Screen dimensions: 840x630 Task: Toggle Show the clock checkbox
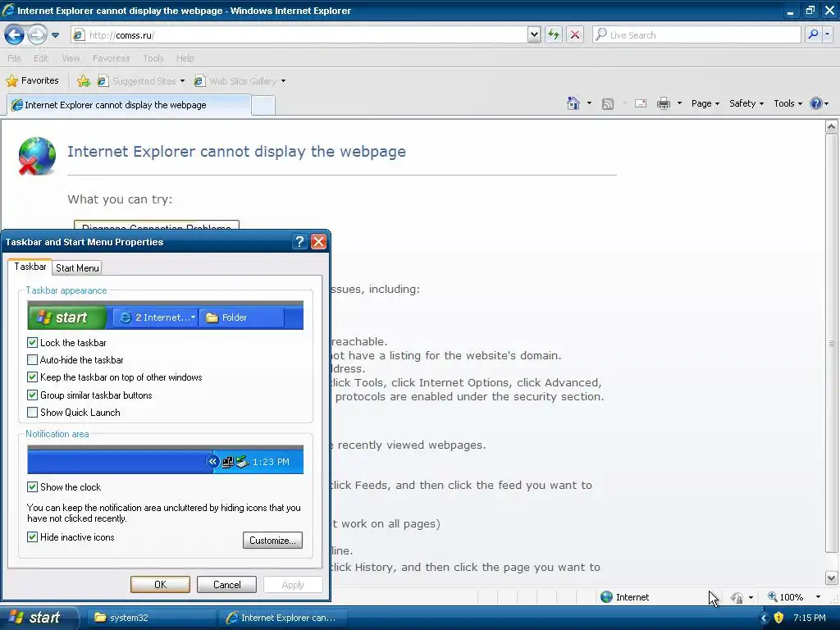point(32,487)
